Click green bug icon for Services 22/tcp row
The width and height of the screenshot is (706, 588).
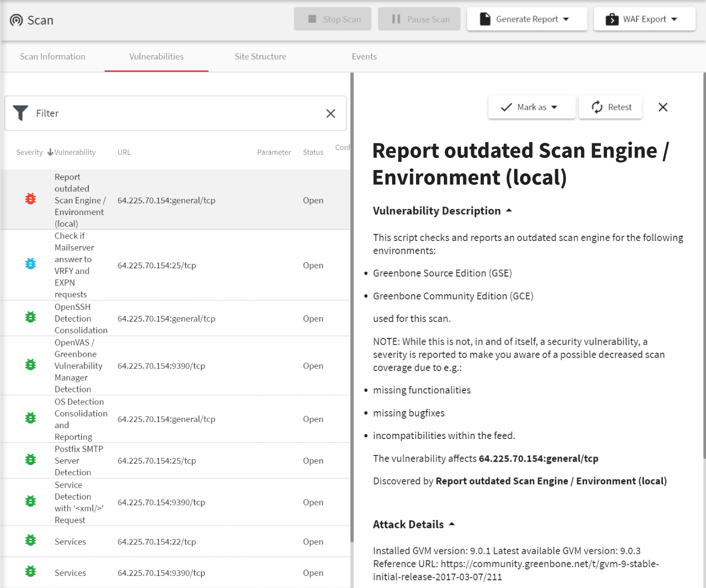pyautogui.click(x=31, y=540)
